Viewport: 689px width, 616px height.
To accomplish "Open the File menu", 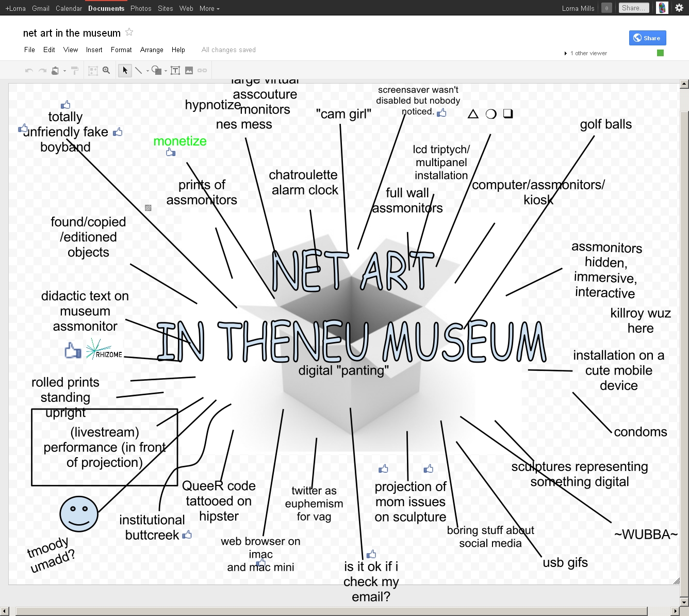I will 29,50.
